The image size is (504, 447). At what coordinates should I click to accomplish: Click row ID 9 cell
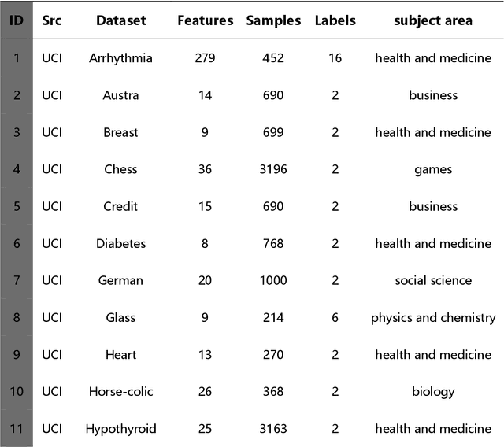[16, 354]
